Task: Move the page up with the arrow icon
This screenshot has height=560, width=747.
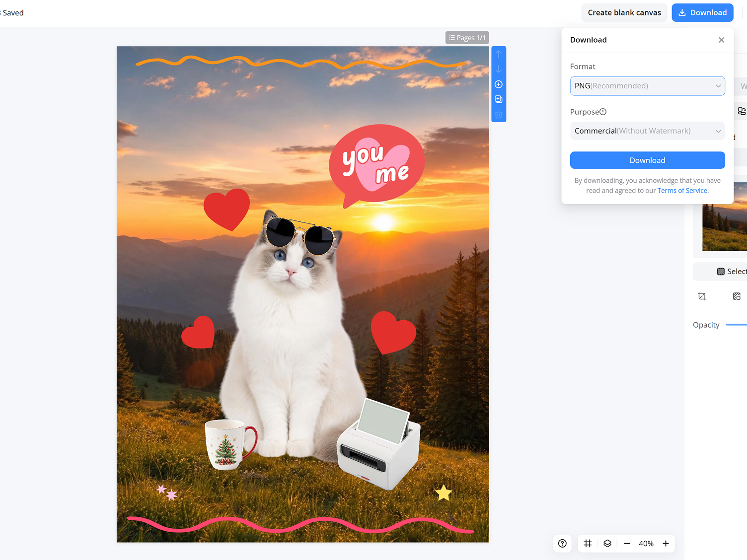Action: (x=499, y=54)
